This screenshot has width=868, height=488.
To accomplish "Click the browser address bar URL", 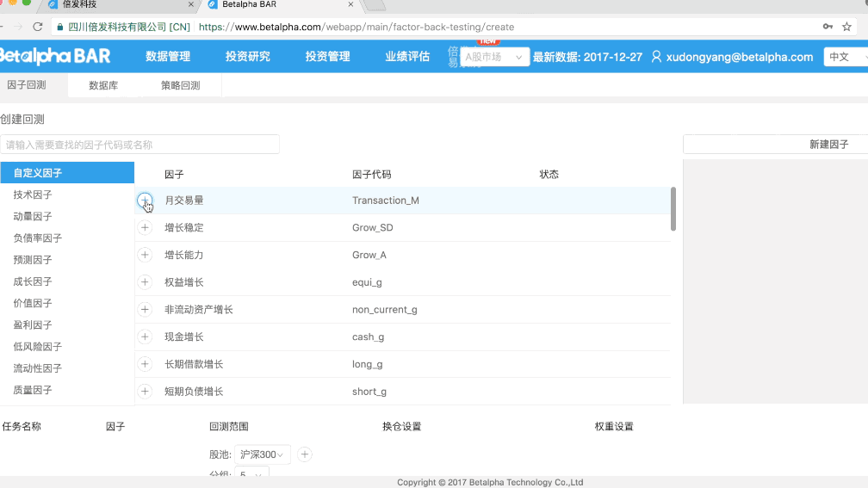I will point(356,27).
